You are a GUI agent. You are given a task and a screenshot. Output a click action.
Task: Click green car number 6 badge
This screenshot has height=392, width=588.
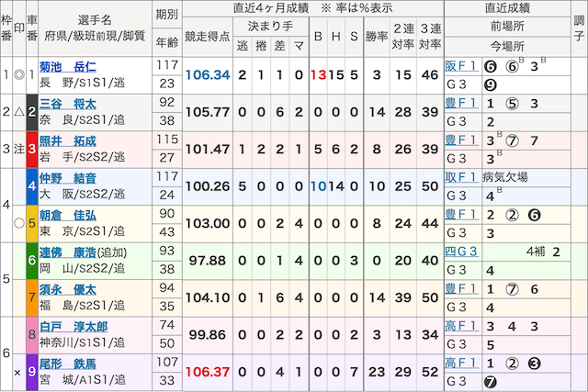(32, 261)
